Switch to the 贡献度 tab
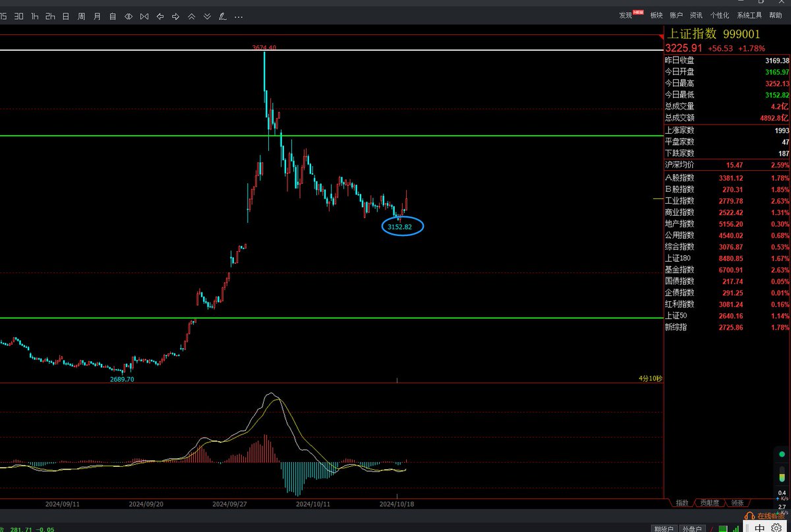791x532 pixels. coord(709,502)
